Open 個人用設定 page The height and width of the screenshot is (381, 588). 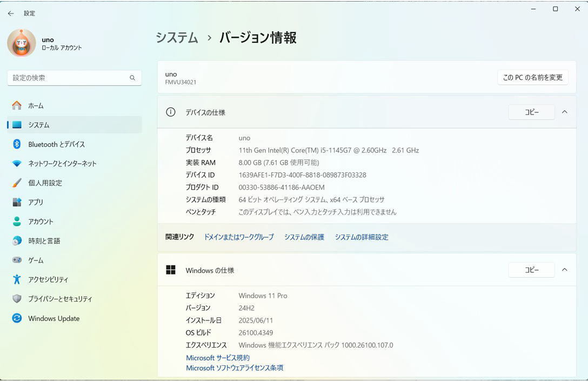tap(75, 183)
